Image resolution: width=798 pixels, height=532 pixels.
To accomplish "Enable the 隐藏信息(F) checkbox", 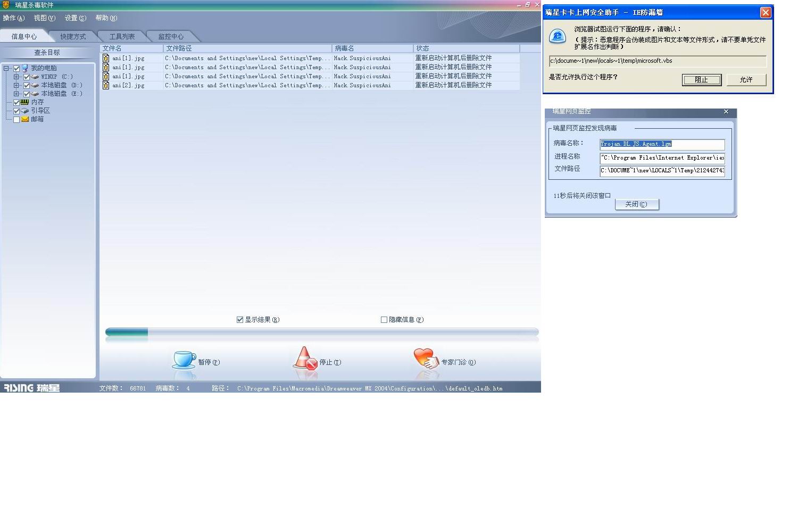I will [384, 320].
